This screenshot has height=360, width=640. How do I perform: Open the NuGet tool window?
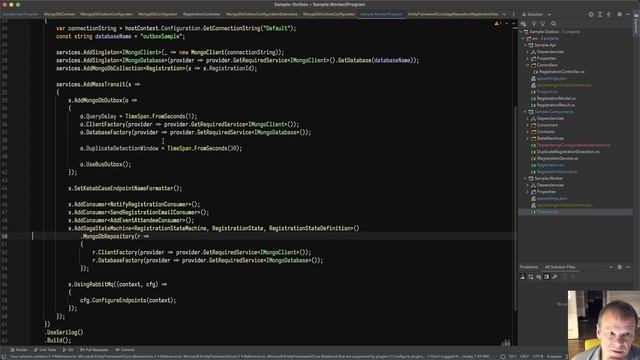(x=19, y=350)
